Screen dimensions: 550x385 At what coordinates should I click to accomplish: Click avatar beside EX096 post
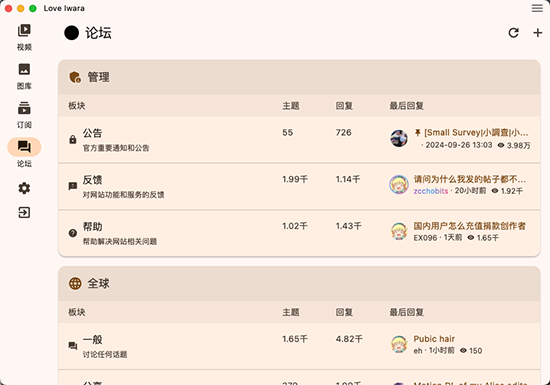399,231
